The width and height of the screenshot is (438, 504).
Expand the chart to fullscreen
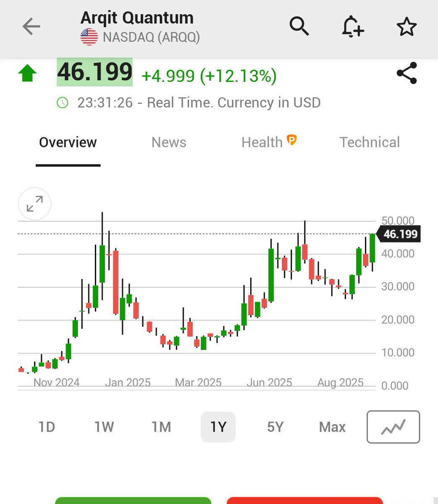click(x=34, y=204)
